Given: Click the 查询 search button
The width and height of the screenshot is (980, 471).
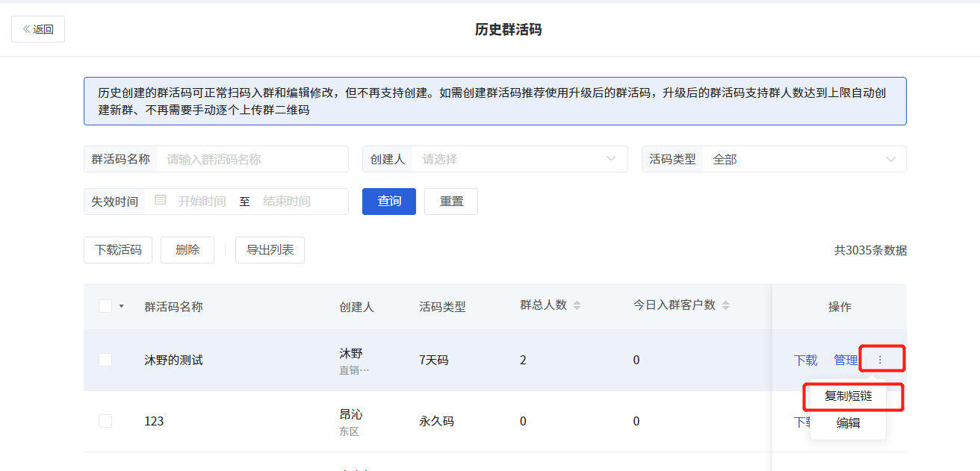Looking at the screenshot, I should (389, 202).
